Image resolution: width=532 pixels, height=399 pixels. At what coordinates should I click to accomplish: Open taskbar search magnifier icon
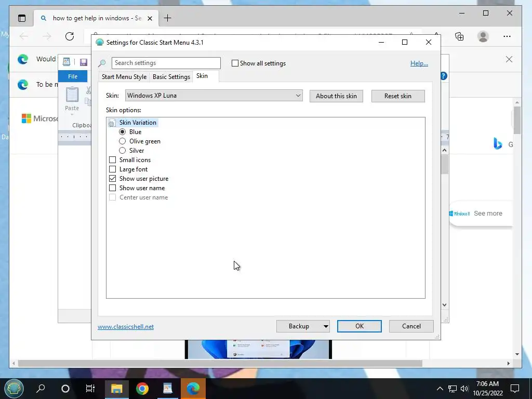pos(41,389)
